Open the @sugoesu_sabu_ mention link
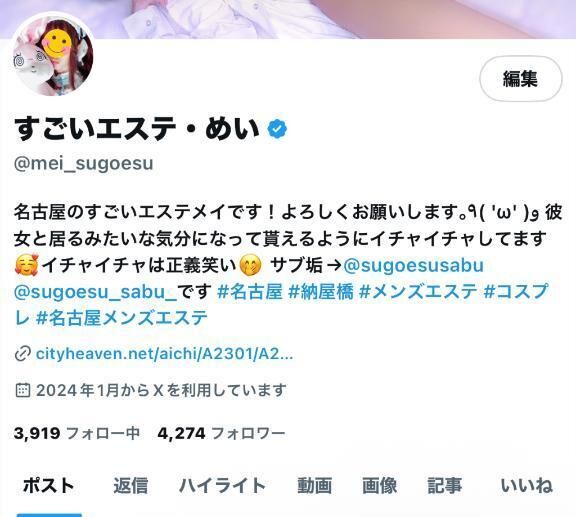 [96, 292]
